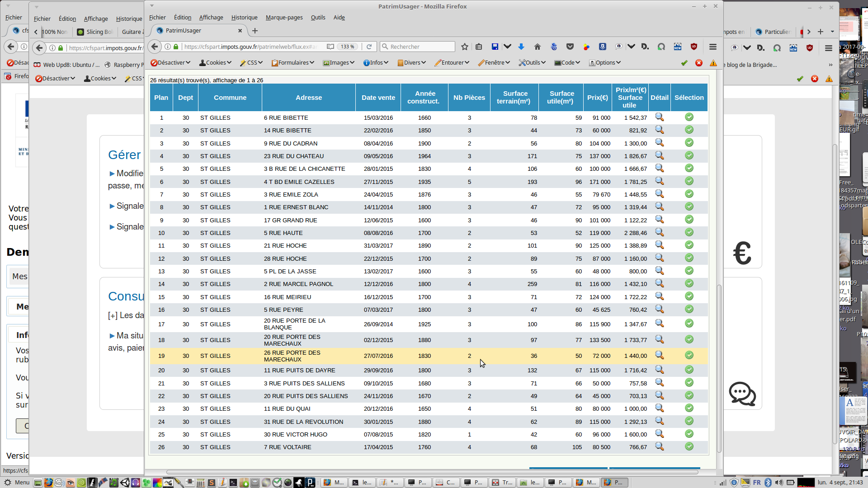Open detail magnifier for 26 RUE PORTE DES MARECHAUX

pyautogui.click(x=660, y=355)
